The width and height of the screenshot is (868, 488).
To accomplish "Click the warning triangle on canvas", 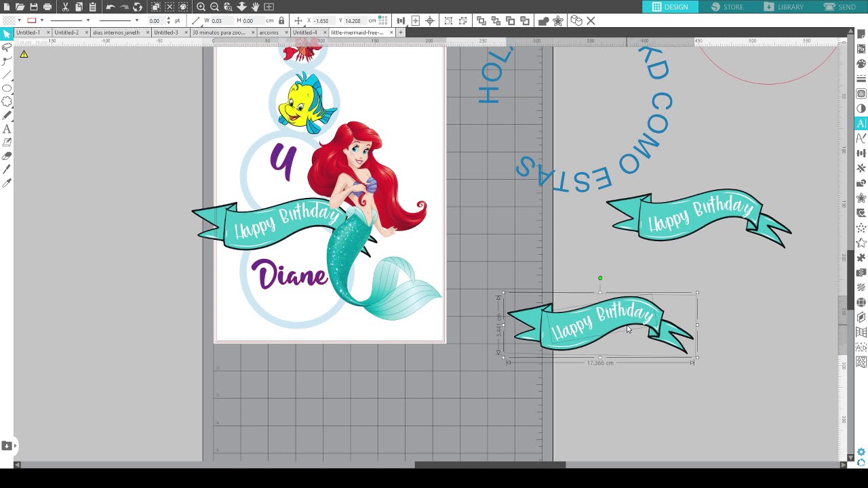I will tap(24, 54).
